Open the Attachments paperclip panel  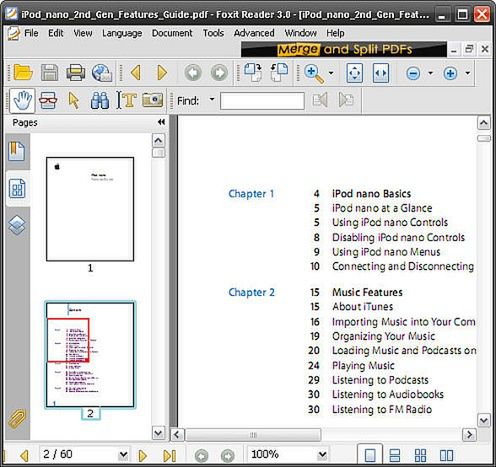(17, 419)
